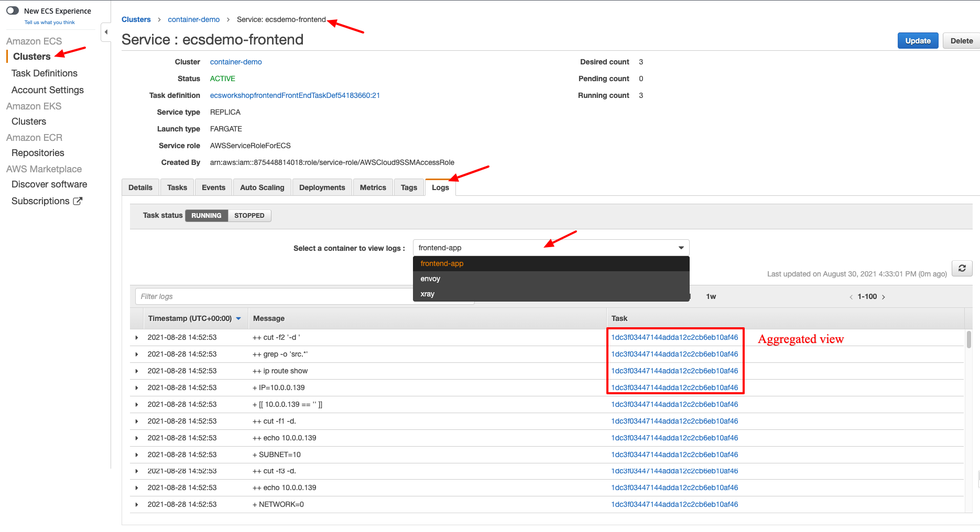Switch to the Metrics tab
This screenshot has height=532, width=980.
pyautogui.click(x=373, y=187)
